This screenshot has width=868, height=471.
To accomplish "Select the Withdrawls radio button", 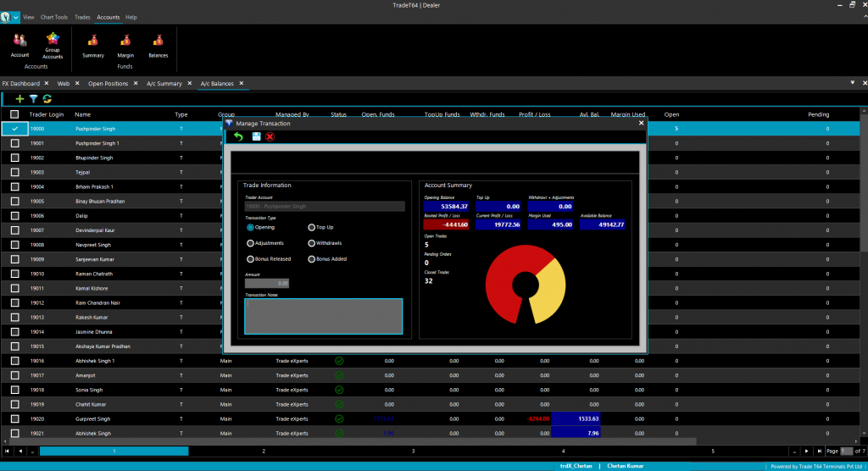I will [x=312, y=243].
